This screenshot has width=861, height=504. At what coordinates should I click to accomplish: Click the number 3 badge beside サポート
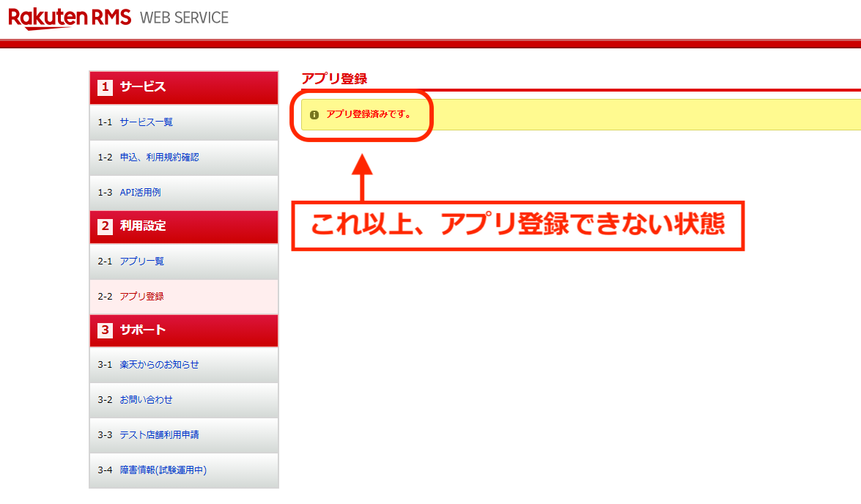[x=105, y=330]
